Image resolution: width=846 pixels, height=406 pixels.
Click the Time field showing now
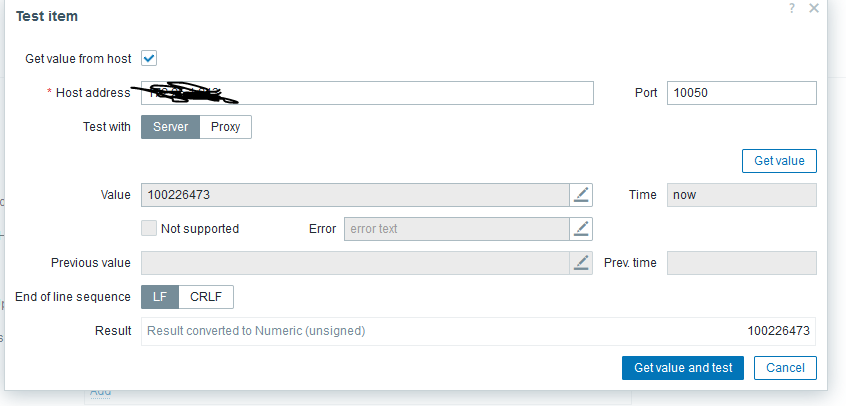pos(741,195)
